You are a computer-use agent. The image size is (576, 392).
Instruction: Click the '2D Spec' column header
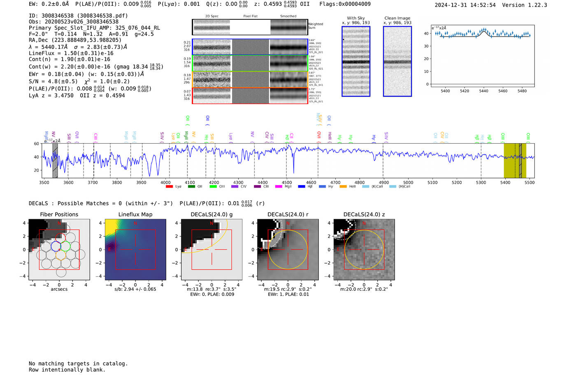[x=212, y=16]
